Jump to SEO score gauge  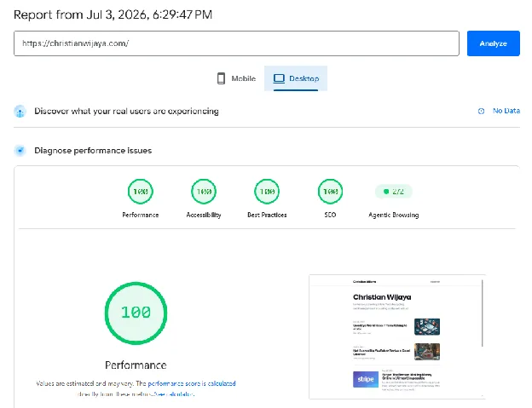330,192
